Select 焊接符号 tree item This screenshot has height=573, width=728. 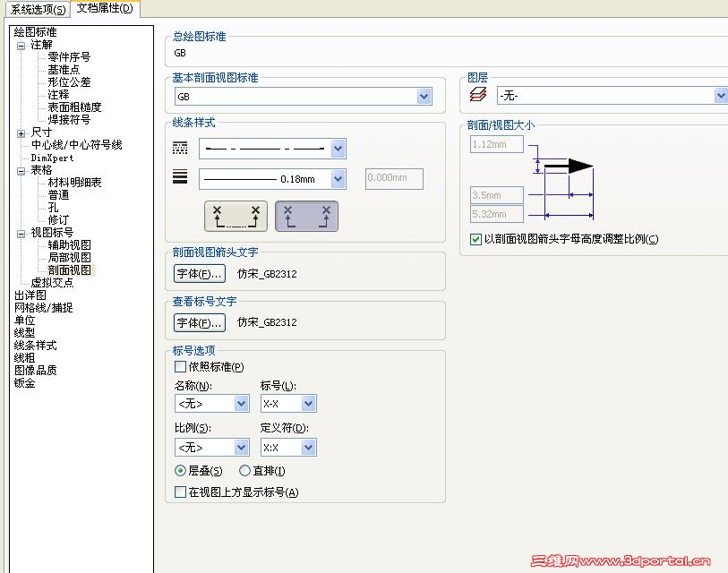pyautogui.click(x=69, y=120)
